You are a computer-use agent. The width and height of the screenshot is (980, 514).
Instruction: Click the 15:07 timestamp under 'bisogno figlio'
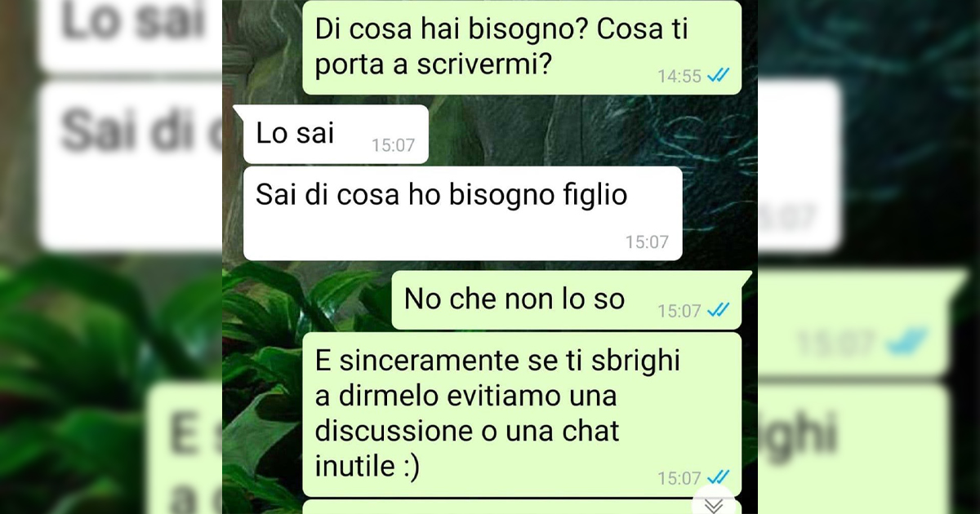tap(647, 241)
